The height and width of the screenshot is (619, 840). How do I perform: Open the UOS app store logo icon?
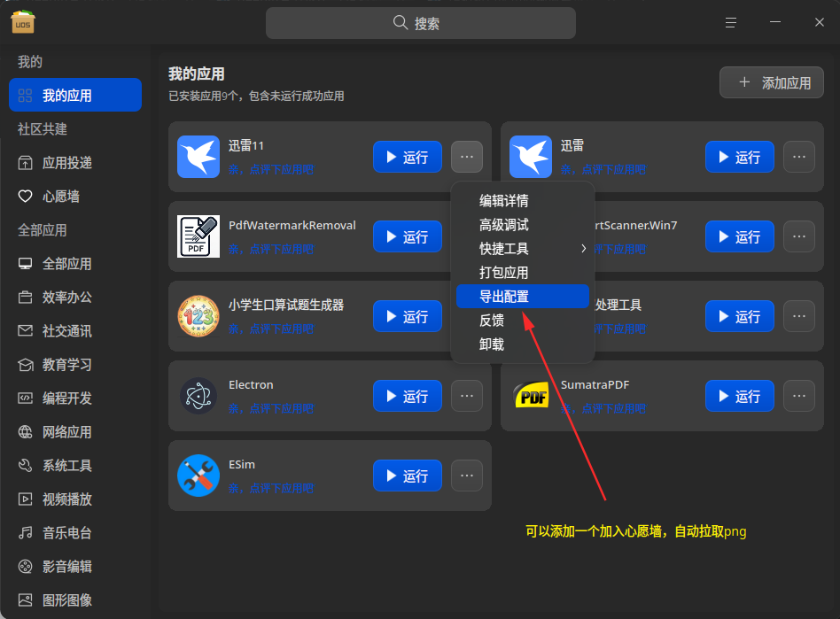pyautogui.click(x=22, y=22)
